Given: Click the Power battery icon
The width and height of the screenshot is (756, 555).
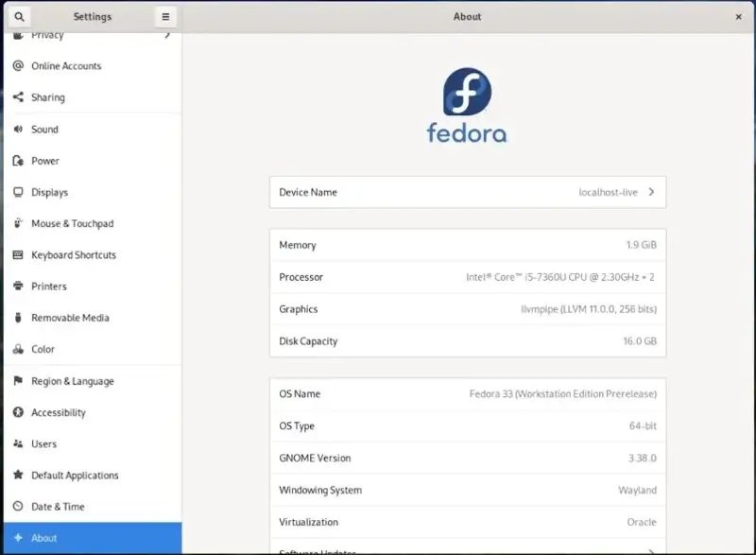Looking at the screenshot, I should point(18,161).
